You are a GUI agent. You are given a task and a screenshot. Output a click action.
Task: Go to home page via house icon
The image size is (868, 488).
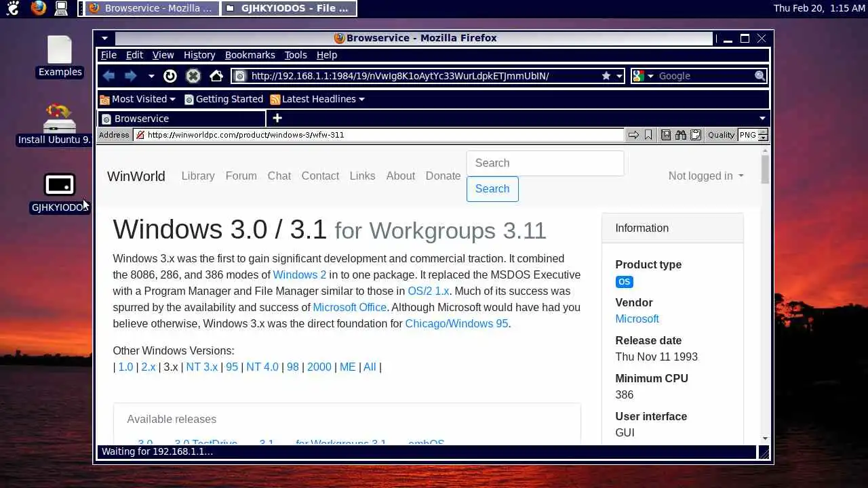pos(216,76)
